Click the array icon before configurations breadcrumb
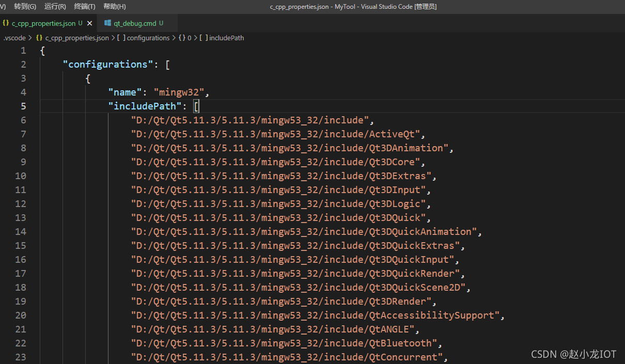Viewport: 625px width, 364px height. click(121, 38)
